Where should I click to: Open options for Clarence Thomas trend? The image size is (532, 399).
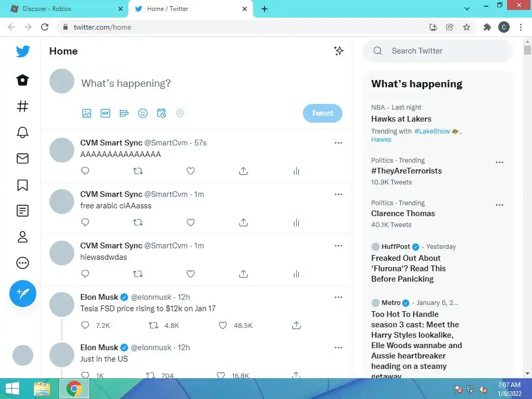click(x=499, y=205)
